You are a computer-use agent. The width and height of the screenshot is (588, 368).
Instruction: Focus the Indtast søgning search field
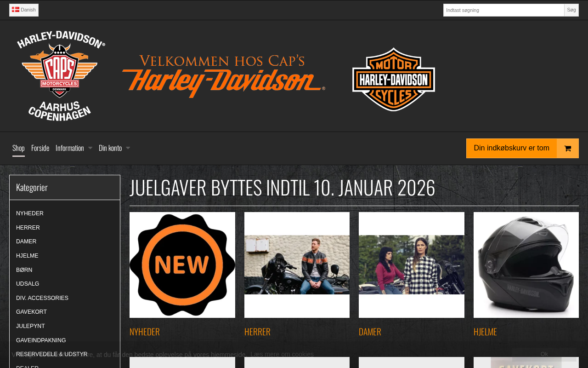(503, 10)
